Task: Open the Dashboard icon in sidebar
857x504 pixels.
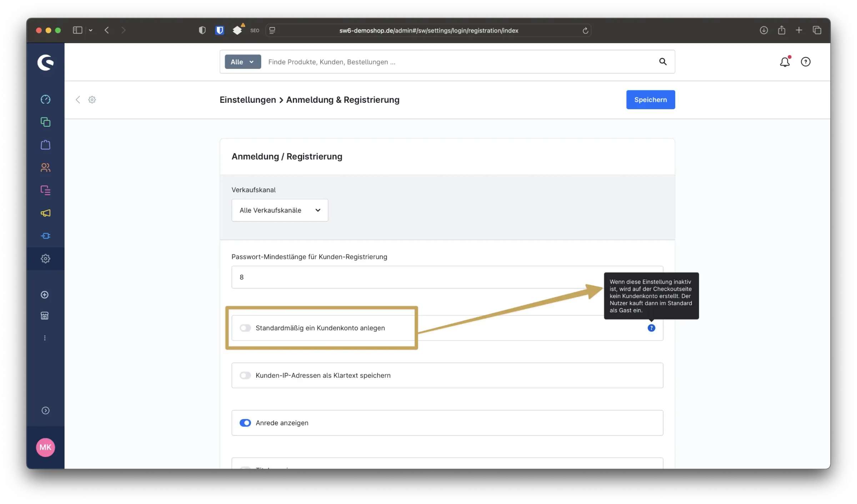Action: pos(45,99)
